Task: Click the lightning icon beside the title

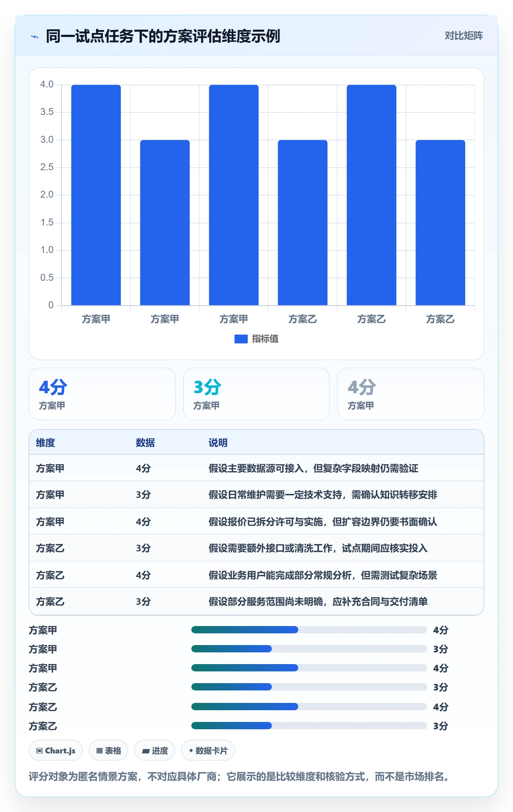Action: click(34, 36)
